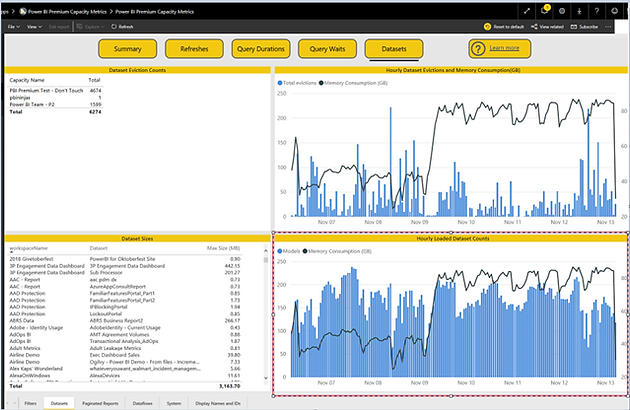Click the download arrow icon
Viewport: 630px width, 410px height.
coord(579,11)
